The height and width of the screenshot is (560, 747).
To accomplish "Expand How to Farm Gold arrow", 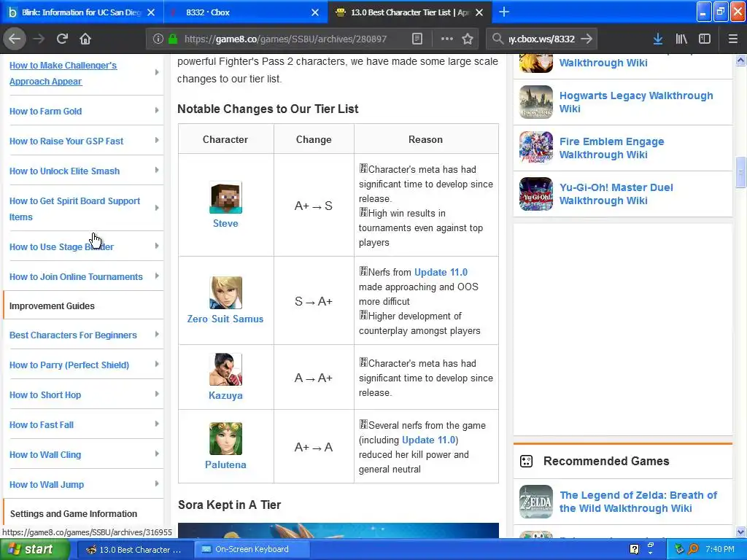I will (x=157, y=111).
